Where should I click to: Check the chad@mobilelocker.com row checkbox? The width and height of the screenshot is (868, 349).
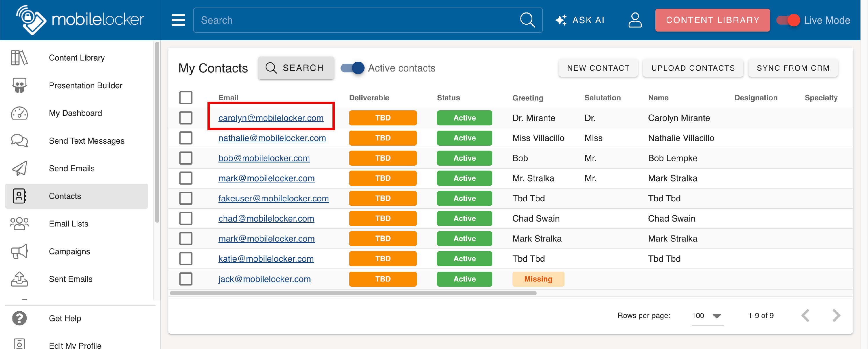186,218
